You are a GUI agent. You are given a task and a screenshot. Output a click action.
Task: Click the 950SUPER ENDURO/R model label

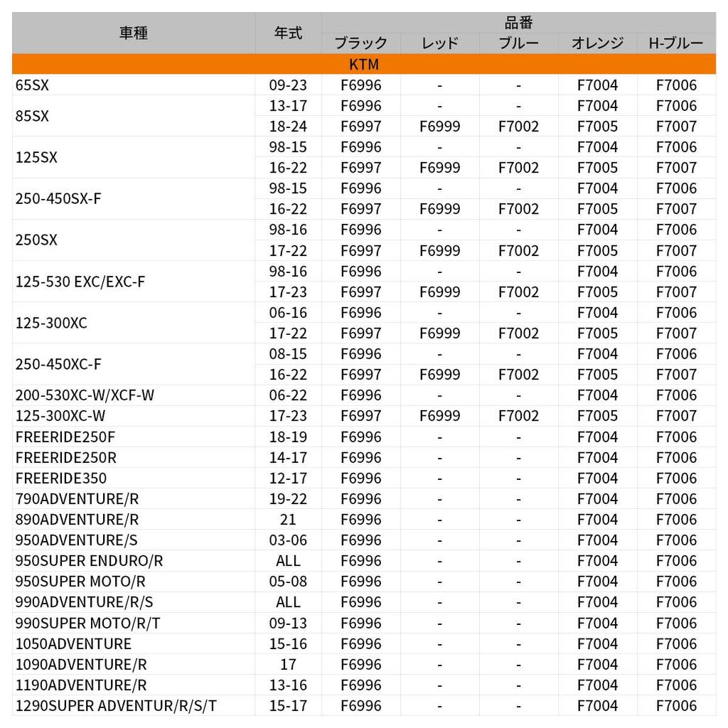point(89,560)
